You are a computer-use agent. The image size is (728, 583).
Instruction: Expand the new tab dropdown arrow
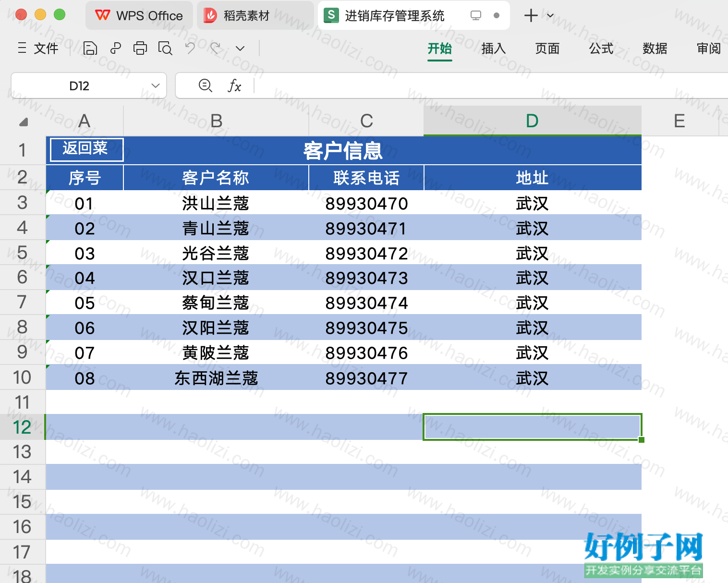coord(550,15)
